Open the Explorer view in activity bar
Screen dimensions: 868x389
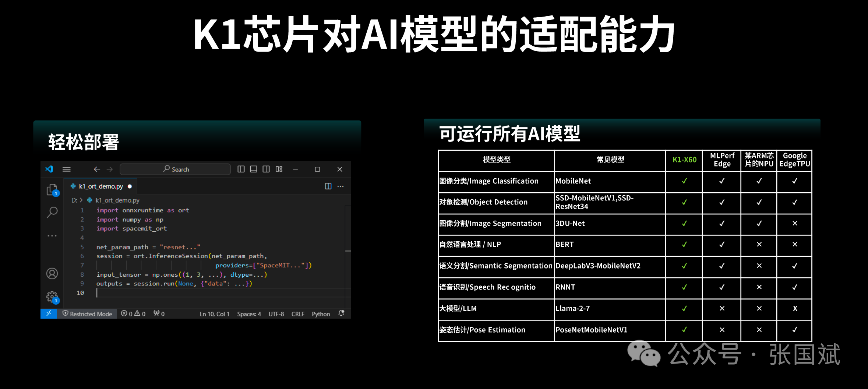52,189
